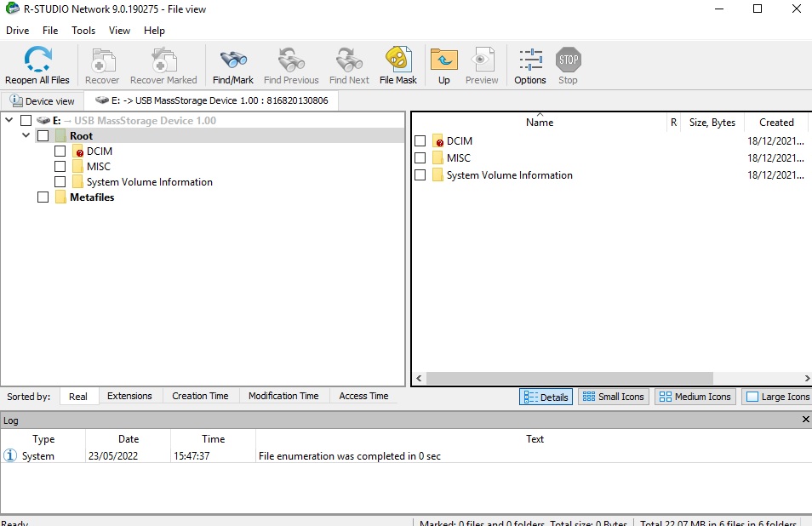The image size is (812, 526).
Task: Sort tree by Modification Time
Action: (x=283, y=396)
